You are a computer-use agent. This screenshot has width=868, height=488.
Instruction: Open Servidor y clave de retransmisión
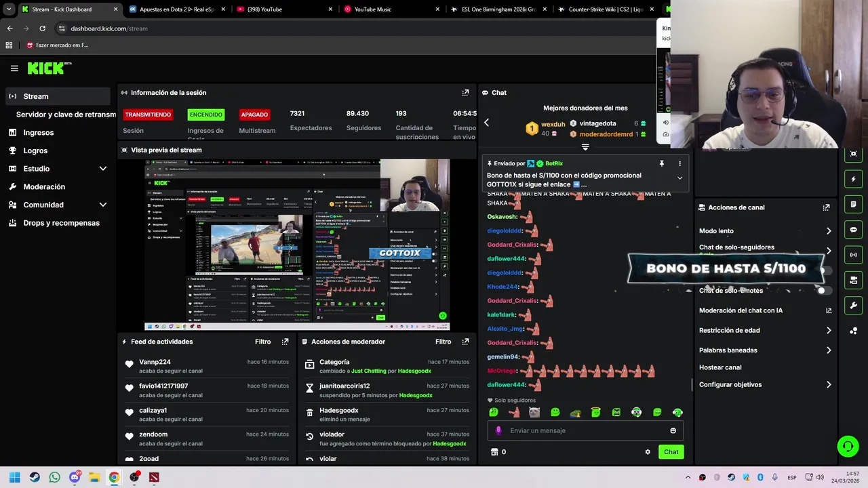point(66,115)
